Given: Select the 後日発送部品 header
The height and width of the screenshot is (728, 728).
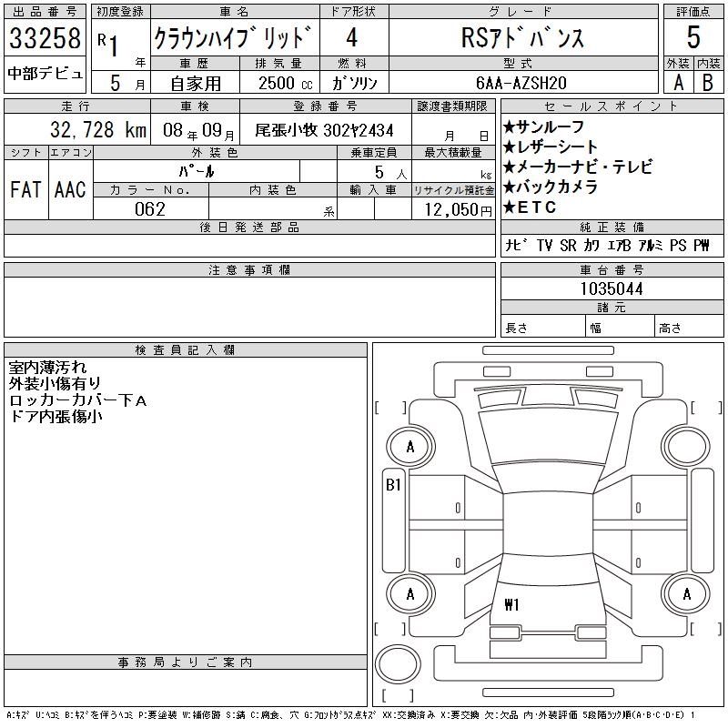Looking at the screenshot, I should [x=249, y=227].
